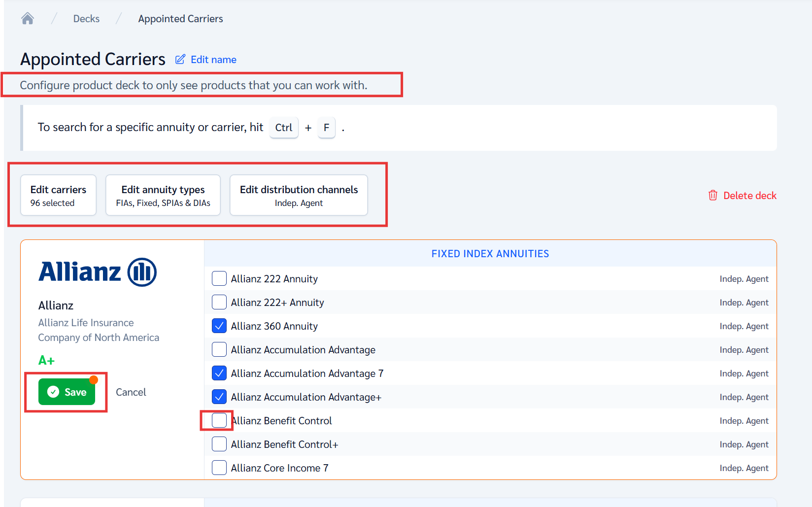Viewport: 812px width, 507px height.
Task: Uncheck the Allianz 360 Annuity checkbox
Action: [x=219, y=326]
